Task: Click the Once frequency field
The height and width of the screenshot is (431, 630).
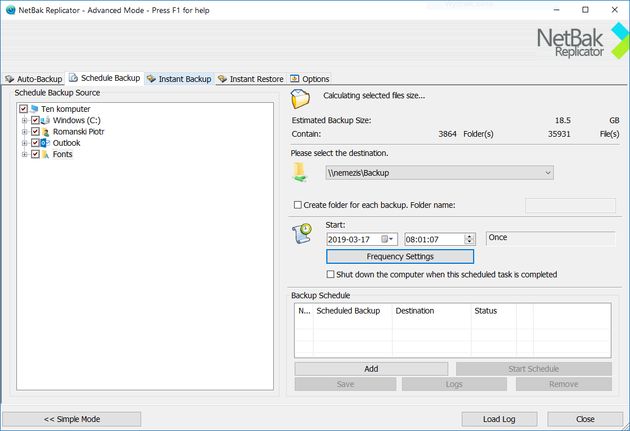Action: coord(550,238)
